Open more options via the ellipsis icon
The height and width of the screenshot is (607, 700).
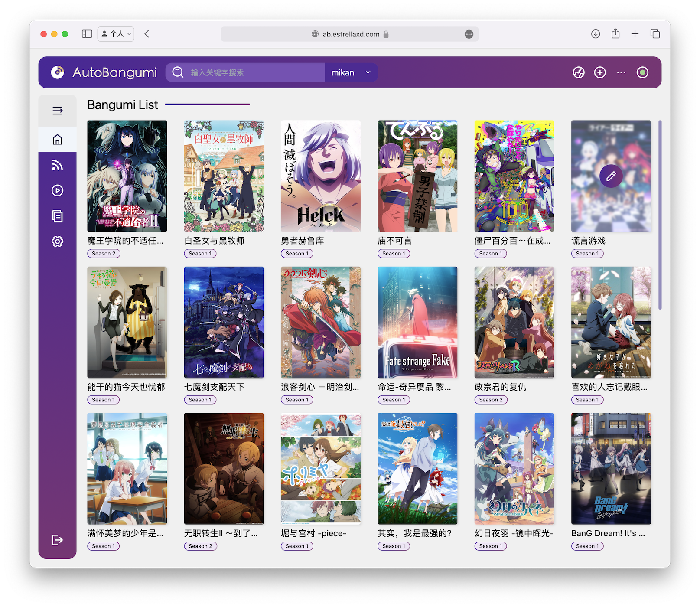[x=621, y=72]
